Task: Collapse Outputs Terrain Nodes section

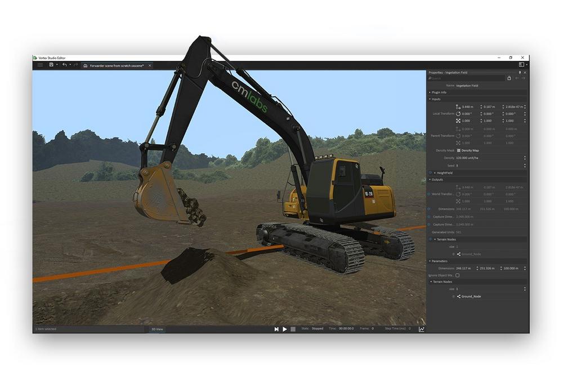Action: click(x=435, y=240)
